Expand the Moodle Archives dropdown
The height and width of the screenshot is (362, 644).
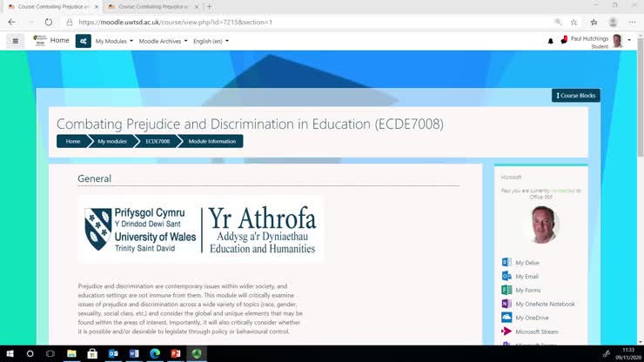coord(163,41)
